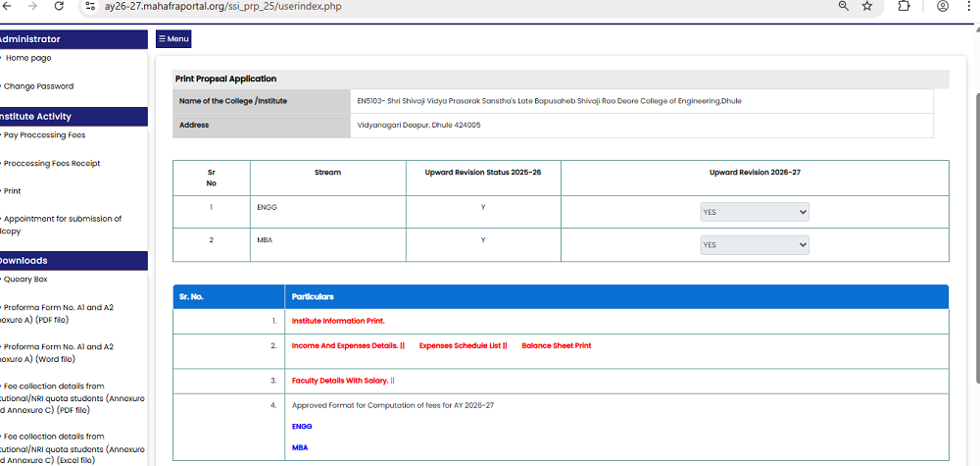Screen dimensions: 980x466
Task: Open Upward Revision 2026-27 dropdown for ENGG
Action: point(755,212)
